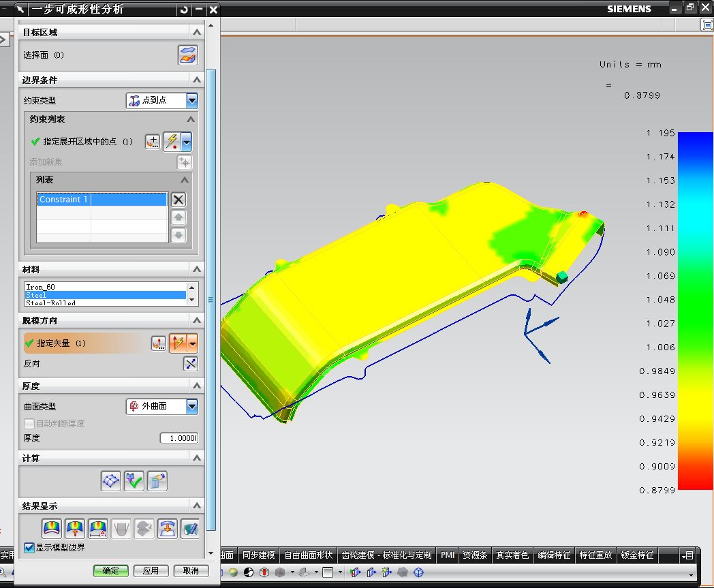Toggle 显示模型边界 checkbox

pos(29,548)
